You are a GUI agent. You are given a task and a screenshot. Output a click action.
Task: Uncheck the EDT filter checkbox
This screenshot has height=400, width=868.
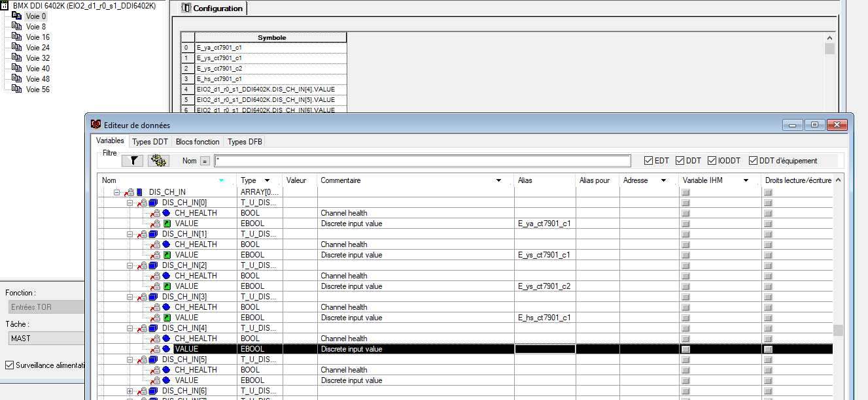pos(648,161)
